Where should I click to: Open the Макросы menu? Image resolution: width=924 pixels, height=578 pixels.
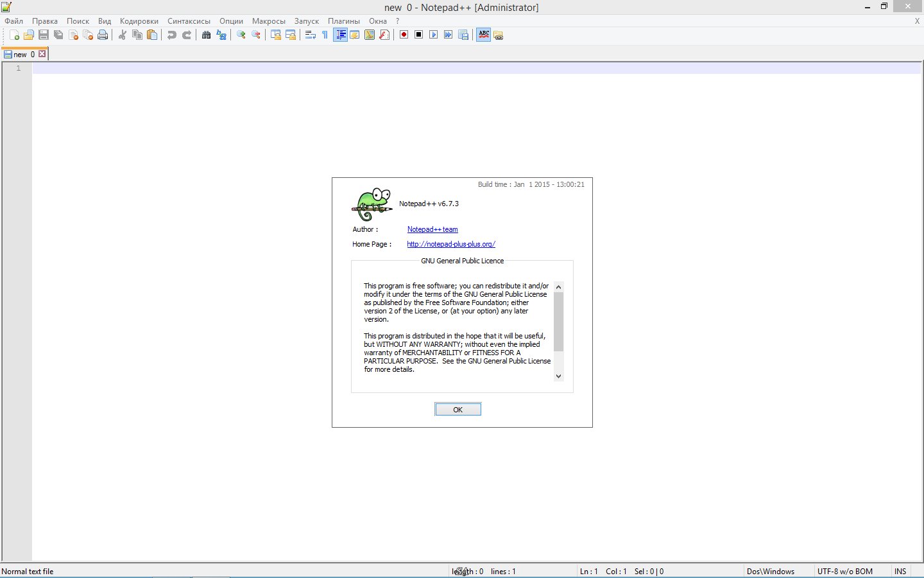point(269,21)
